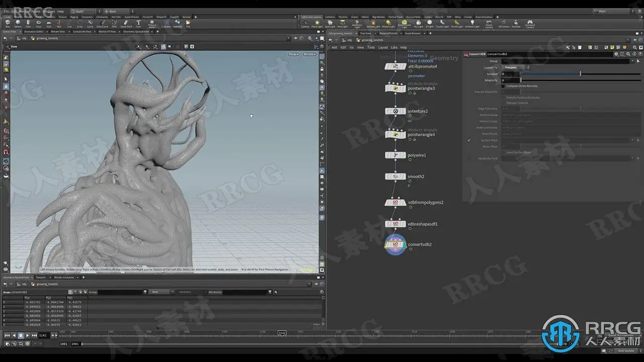Click the polywire1 node icon
644x362 pixels.
click(x=395, y=155)
